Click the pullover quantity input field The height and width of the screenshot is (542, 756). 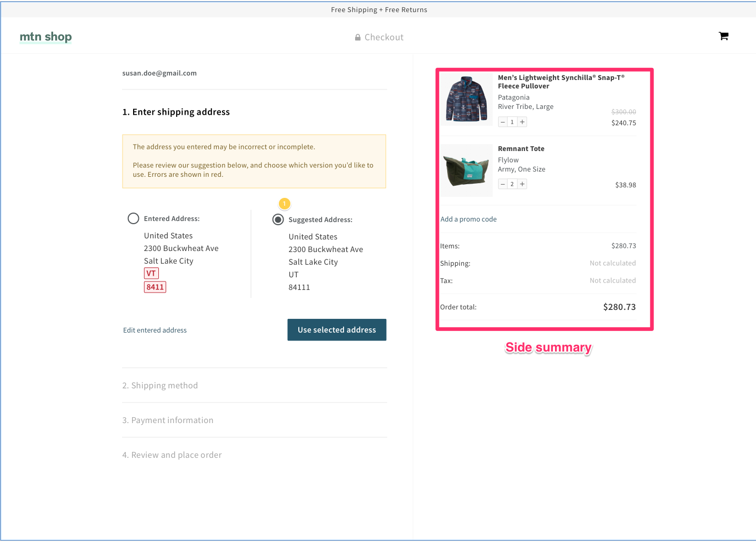512,122
